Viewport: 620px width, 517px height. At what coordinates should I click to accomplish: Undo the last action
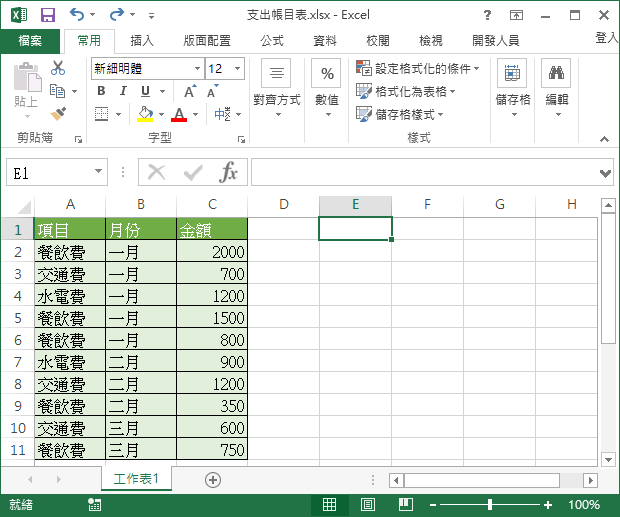pos(77,15)
